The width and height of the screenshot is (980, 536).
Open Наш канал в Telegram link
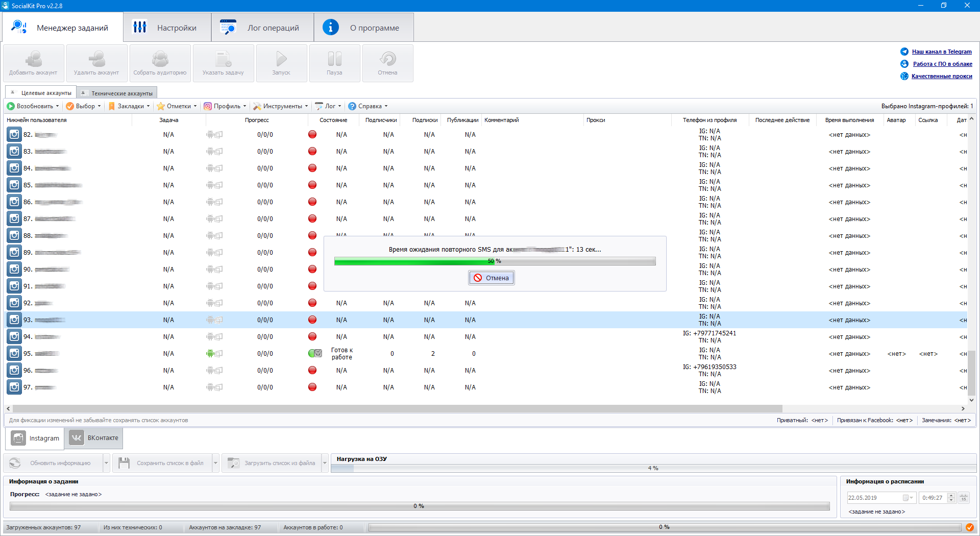pyautogui.click(x=942, y=52)
